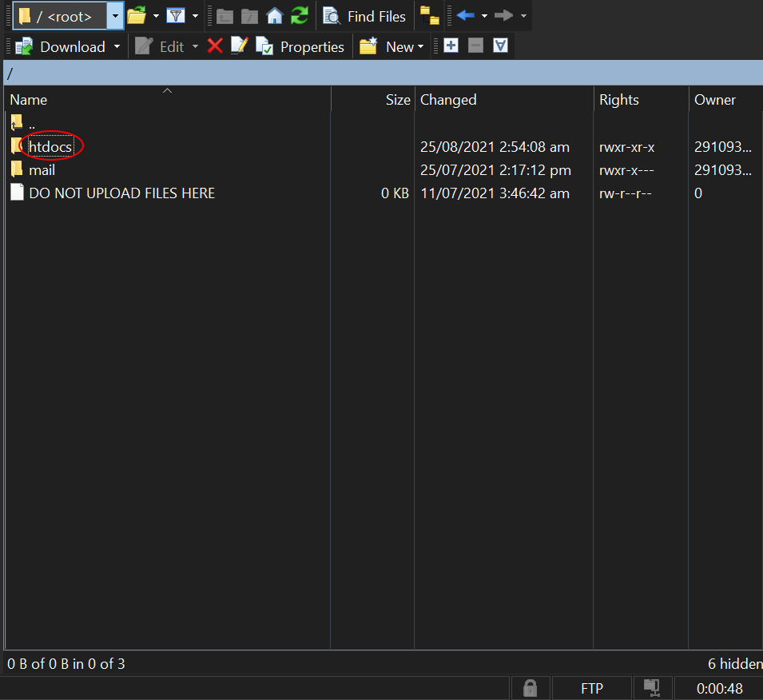Click the invert selection icon
The width and height of the screenshot is (763, 700).
coord(500,46)
